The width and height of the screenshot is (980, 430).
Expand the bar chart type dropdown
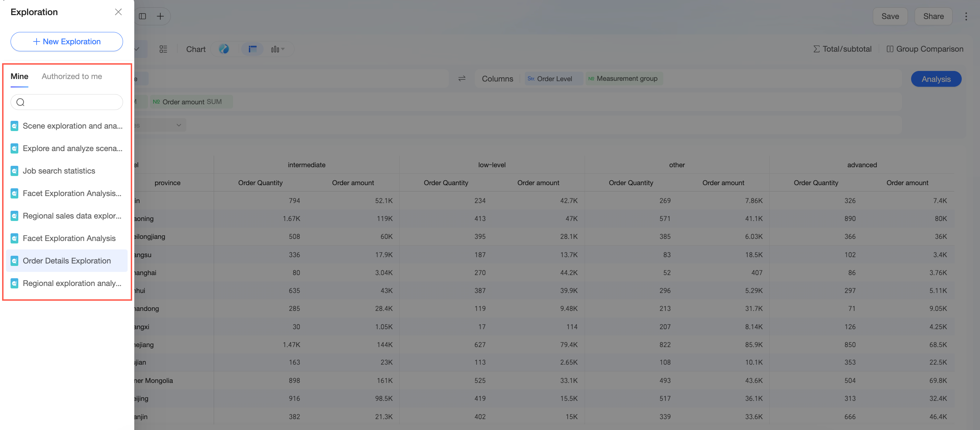278,49
